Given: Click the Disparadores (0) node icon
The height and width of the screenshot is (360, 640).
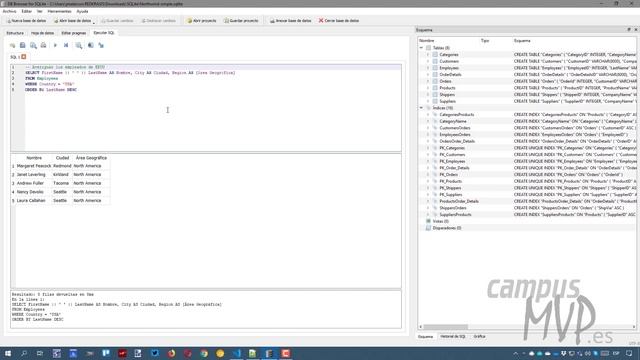Looking at the screenshot, I should click(429, 228).
